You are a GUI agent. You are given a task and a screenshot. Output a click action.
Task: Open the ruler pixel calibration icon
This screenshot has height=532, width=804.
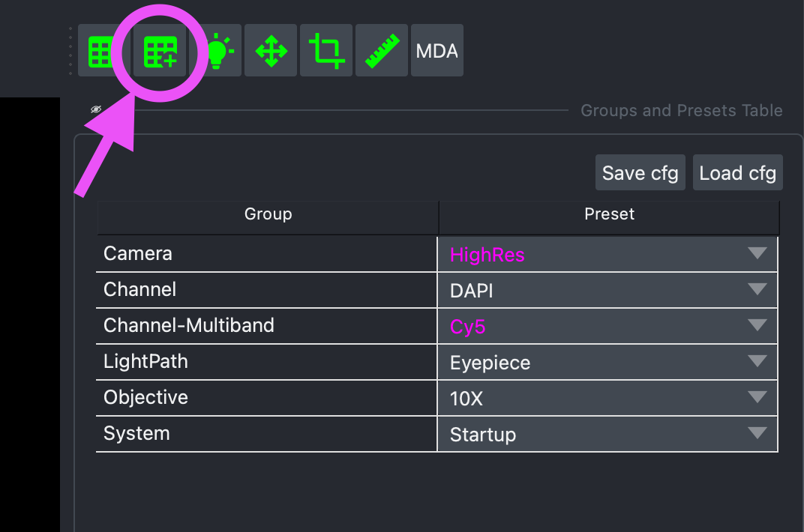coord(382,51)
